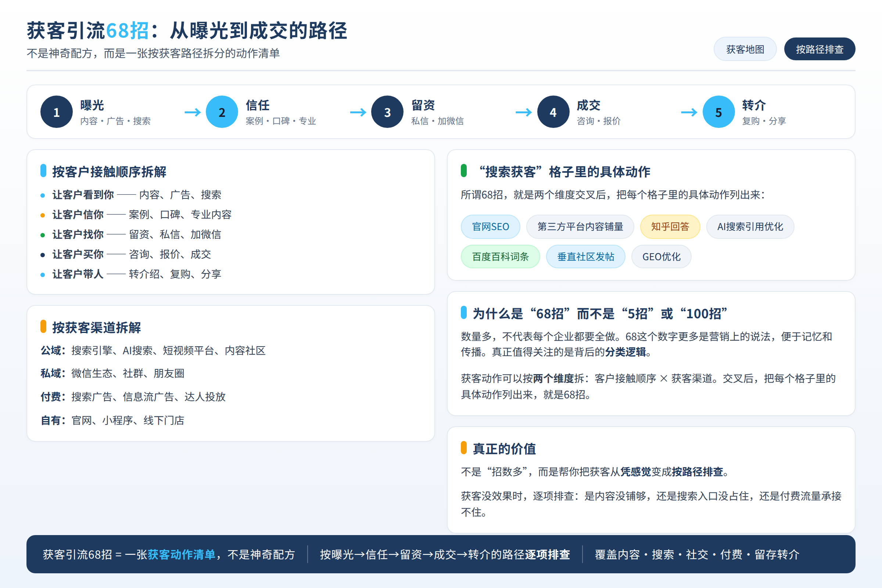This screenshot has width=882, height=588.
Task: Select the 垂直社区发帖 tag
Action: click(x=586, y=257)
